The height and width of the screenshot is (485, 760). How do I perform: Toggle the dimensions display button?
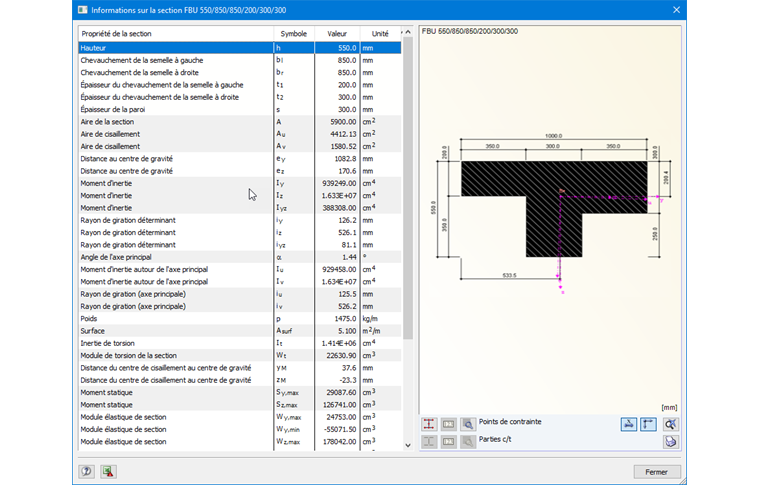click(x=629, y=424)
